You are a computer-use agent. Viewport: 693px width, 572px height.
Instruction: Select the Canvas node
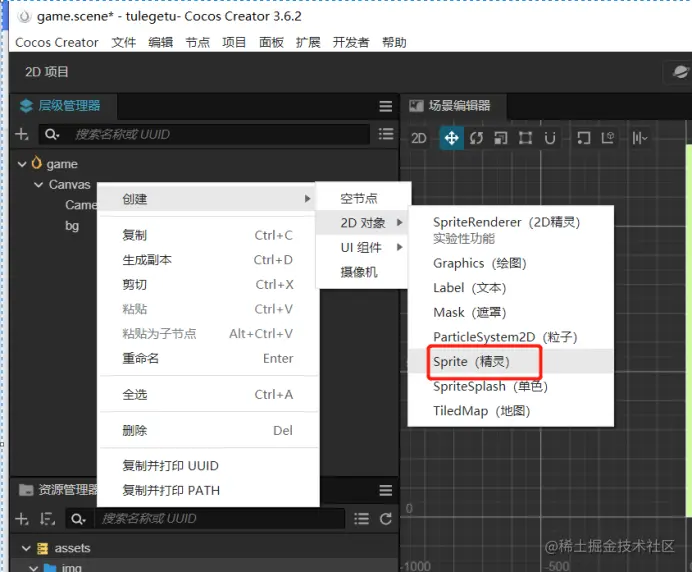point(69,184)
